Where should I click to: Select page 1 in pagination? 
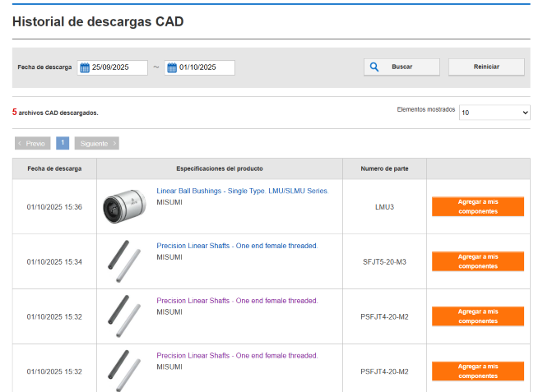(63, 143)
